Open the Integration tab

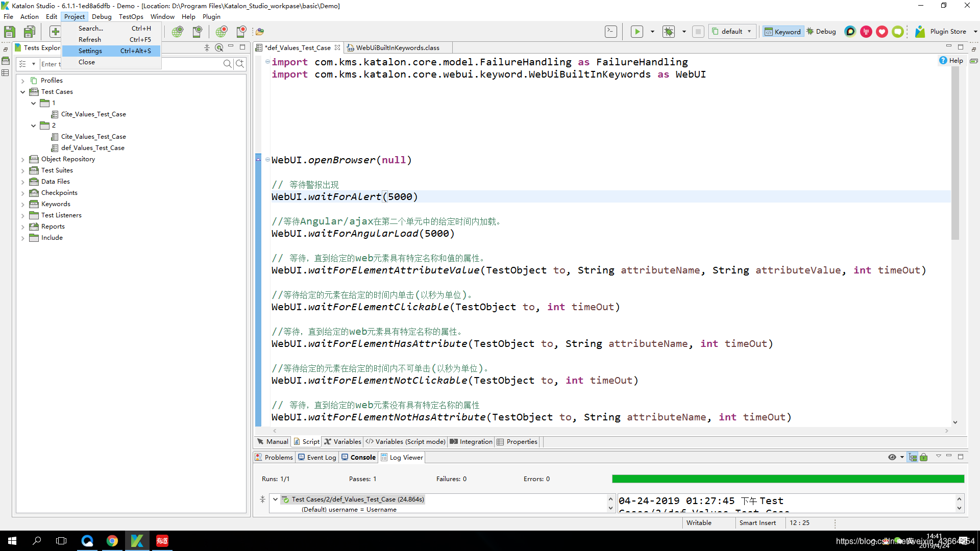(471, 442)
